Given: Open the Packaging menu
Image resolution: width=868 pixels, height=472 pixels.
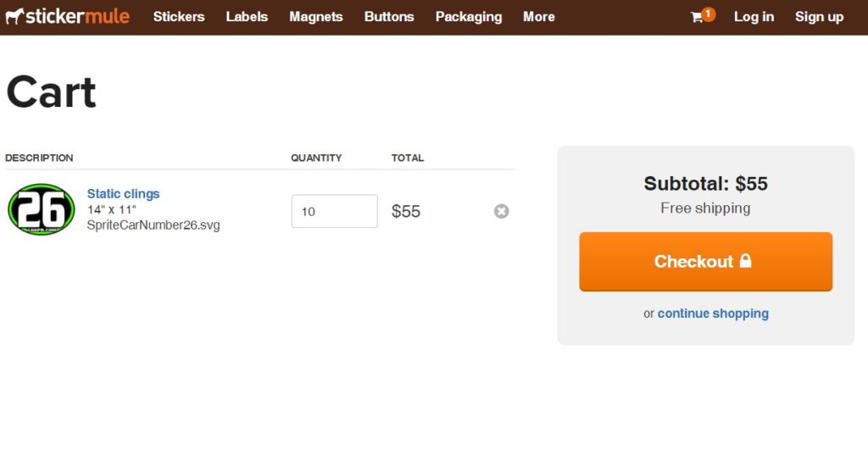Looking at the screenshot, I should (469, 17).
